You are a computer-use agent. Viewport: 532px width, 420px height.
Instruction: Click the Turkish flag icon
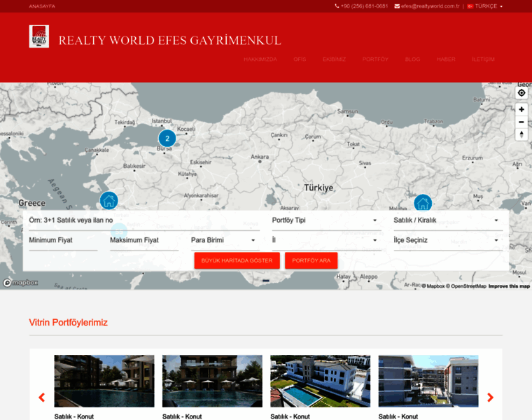click(470, 6)
